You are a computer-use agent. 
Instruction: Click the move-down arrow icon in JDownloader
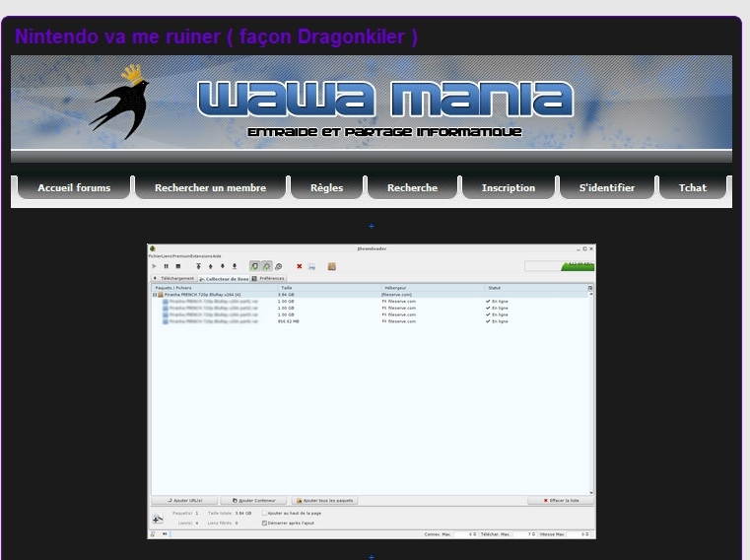[x=223, y=266]
